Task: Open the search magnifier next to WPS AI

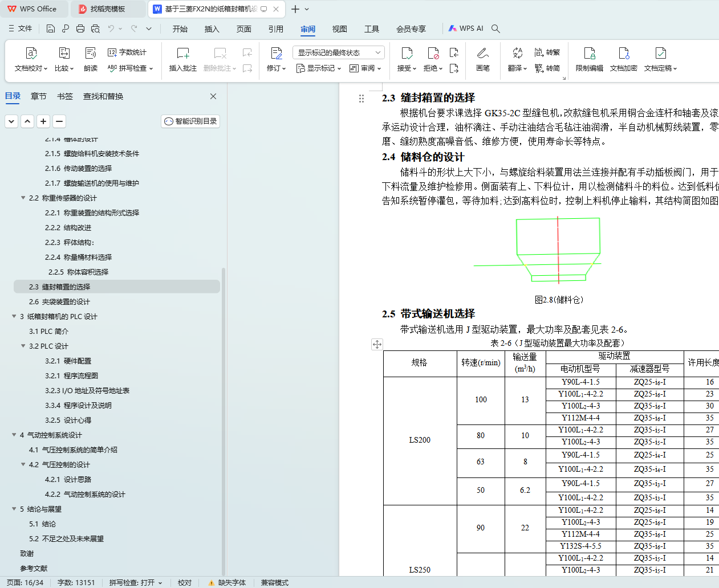Action: [x=495, y=28]
